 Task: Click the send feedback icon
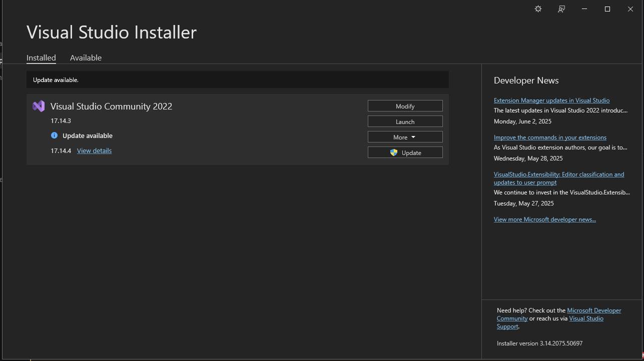561,9
